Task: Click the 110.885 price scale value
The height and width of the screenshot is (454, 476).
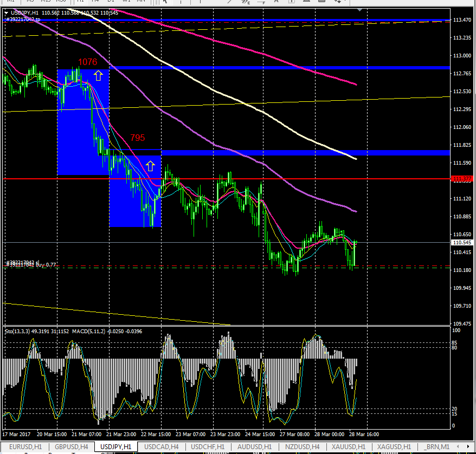Action: click(462, 217)
